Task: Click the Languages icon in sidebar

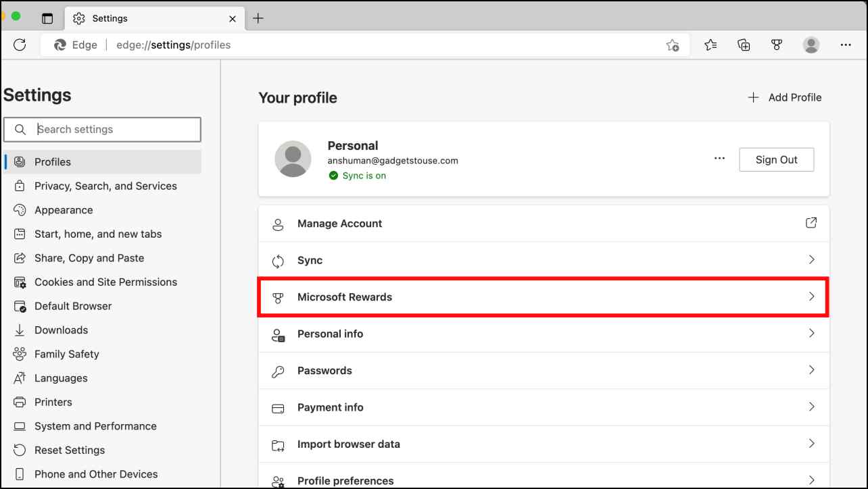Action: (20, 378)
